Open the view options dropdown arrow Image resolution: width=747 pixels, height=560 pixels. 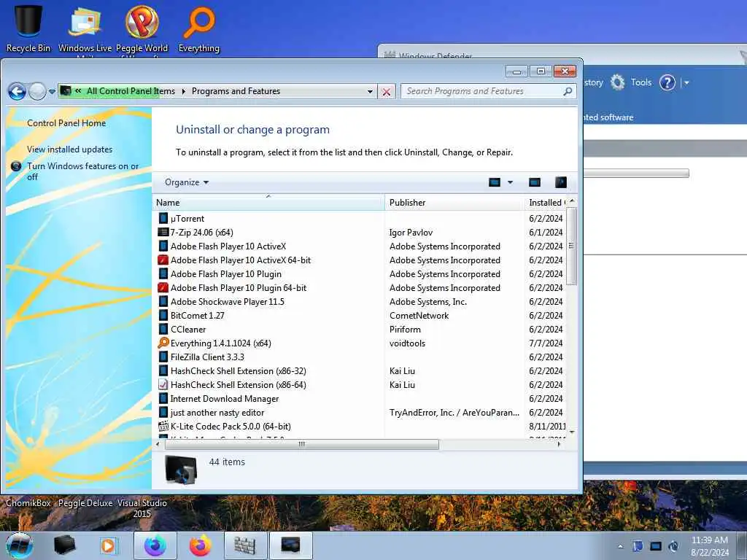pos(510,182)
